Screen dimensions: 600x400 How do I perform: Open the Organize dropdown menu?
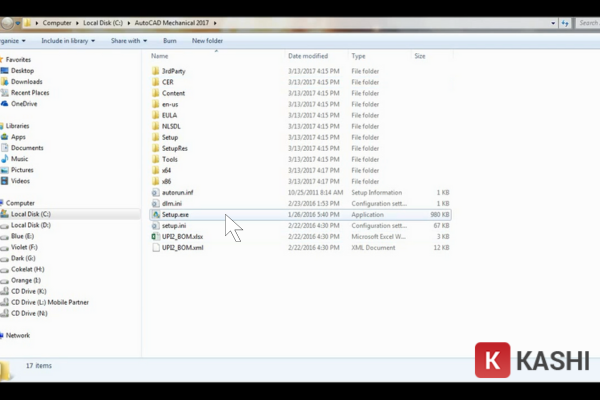[x=13, y=41]
